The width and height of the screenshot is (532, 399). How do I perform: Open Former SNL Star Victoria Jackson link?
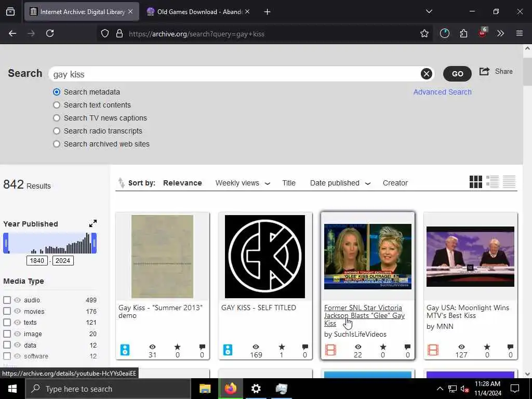(364, 315)
